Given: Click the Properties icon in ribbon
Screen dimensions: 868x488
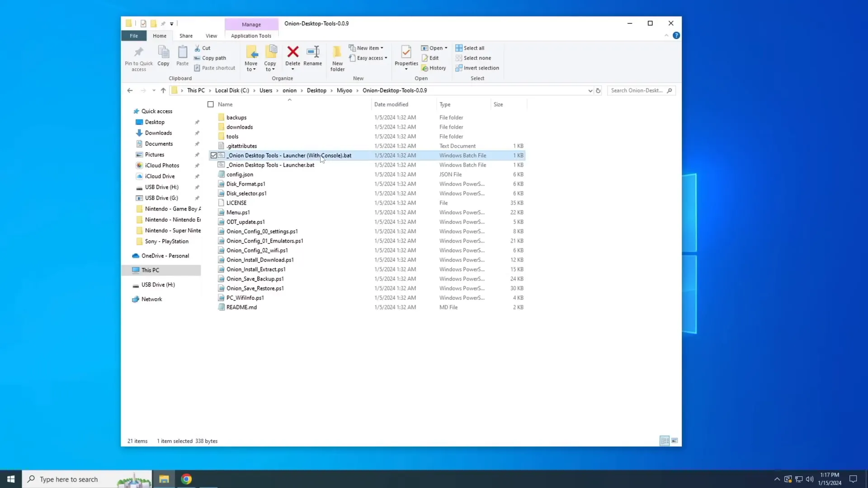Looking at the screenshot, I should point(406,52).
